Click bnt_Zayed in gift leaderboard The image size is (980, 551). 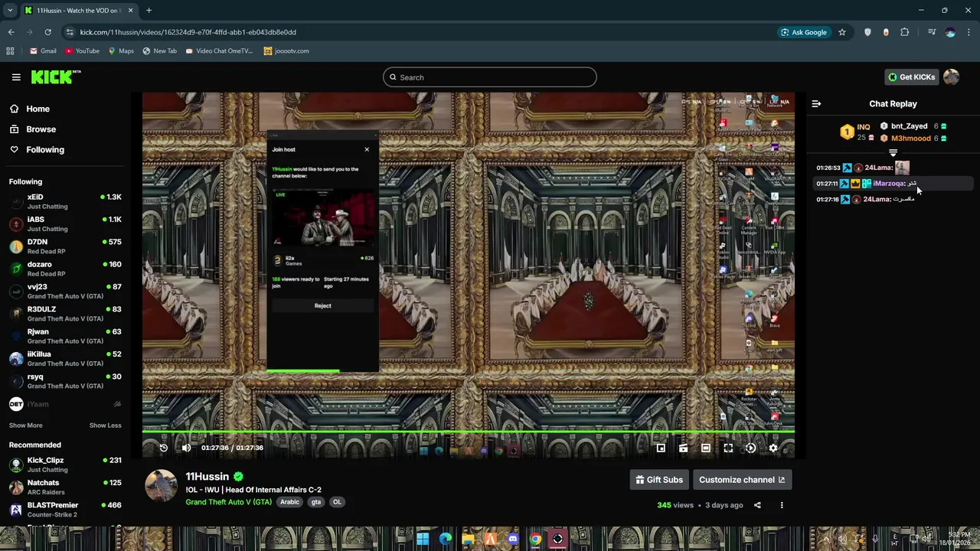(x=909, y=126)
